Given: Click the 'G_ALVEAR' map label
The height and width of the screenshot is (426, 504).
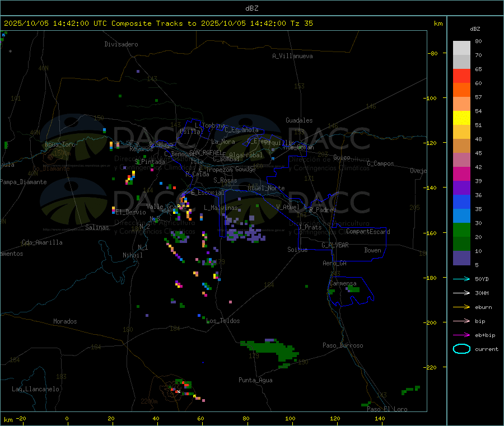Looking at the screenshot, I should [335, 245].
